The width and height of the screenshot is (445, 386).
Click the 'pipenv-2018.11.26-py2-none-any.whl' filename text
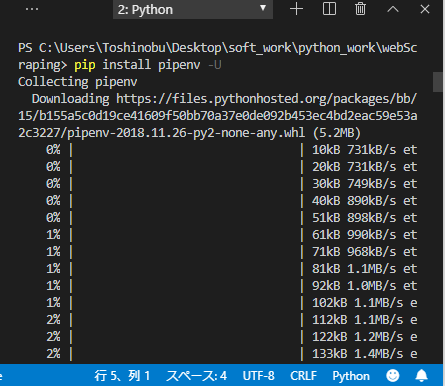tap(186, 133)
